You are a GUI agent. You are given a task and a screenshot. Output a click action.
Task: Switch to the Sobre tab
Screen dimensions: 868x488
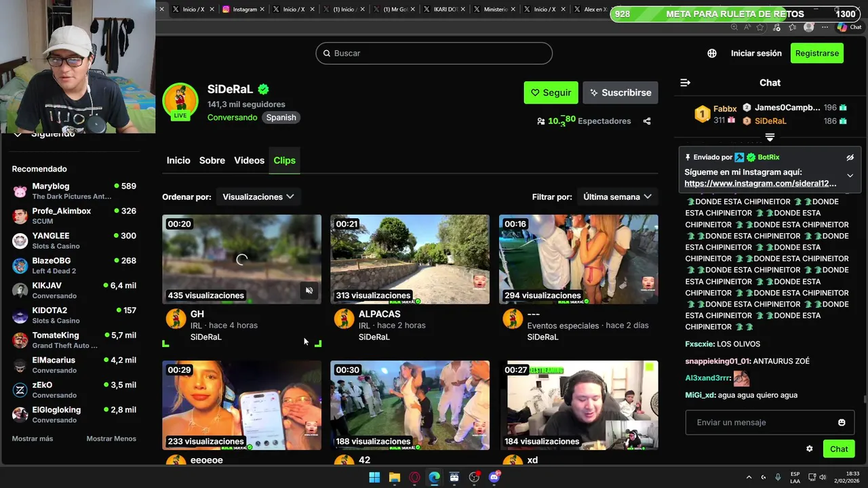click(212, 161)
